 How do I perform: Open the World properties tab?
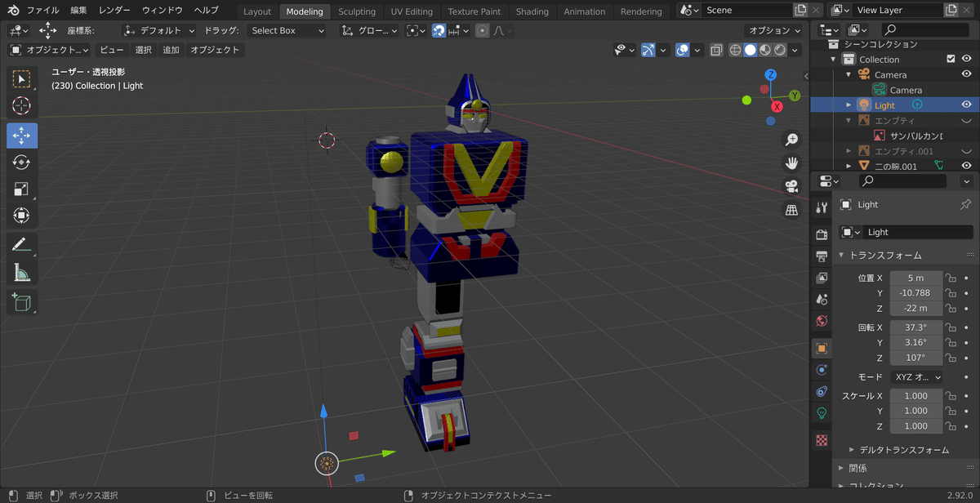click(822, 321)
